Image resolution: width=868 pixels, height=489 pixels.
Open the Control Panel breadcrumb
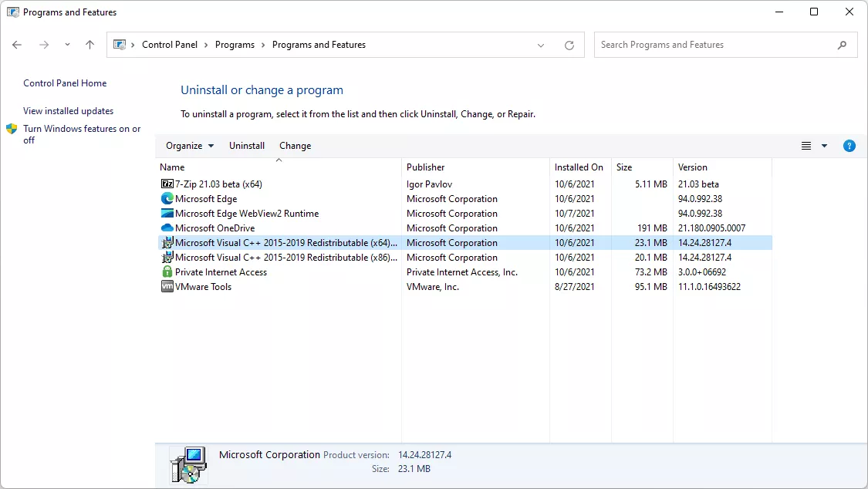pyautogui.click(x=170, y=45)
